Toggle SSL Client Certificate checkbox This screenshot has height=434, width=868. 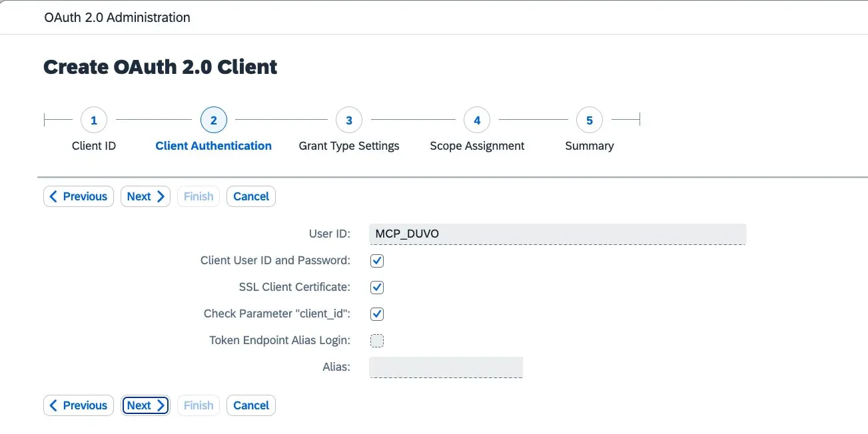377,288
